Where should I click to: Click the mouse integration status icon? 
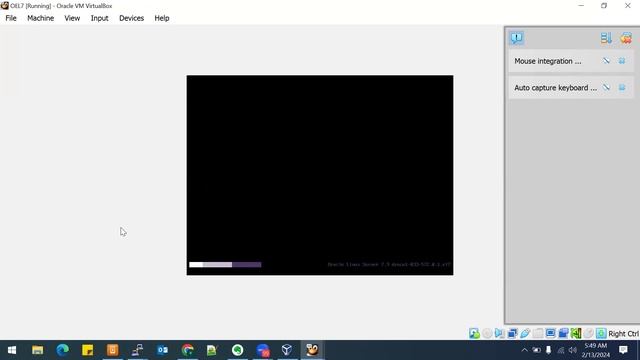[589, 333]
